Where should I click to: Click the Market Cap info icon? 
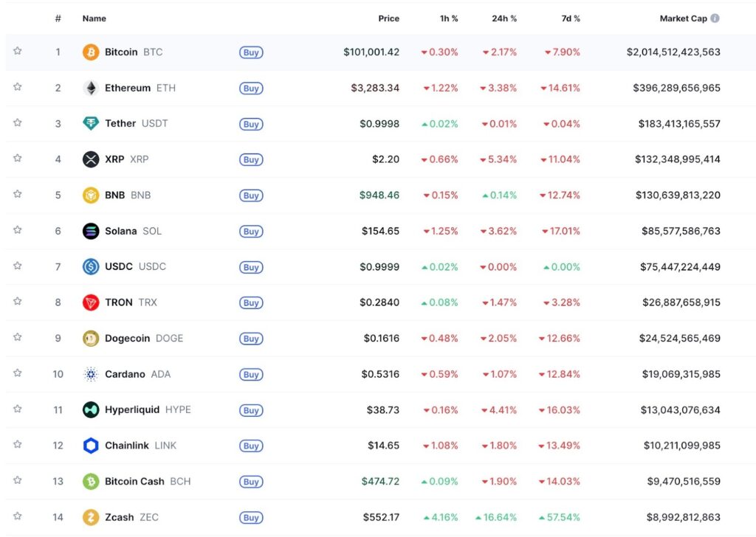click(x=715, y=18)
